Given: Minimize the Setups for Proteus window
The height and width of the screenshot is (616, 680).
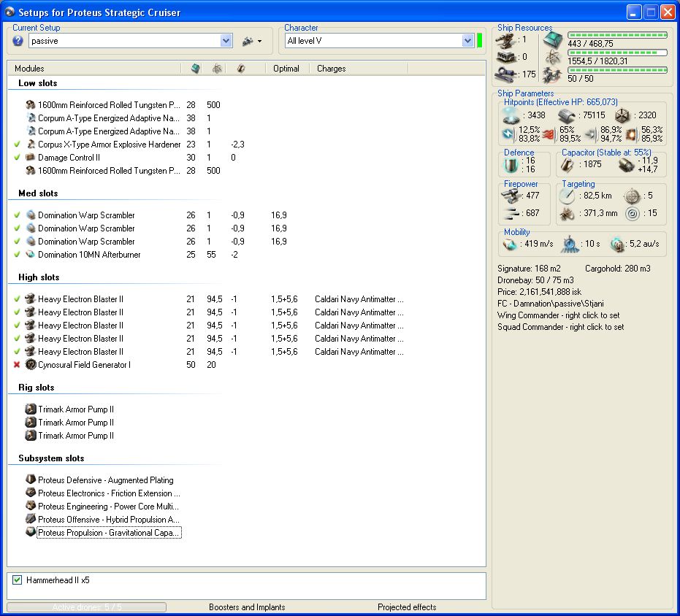Looking at the screenshot, I should pos(634,12).
